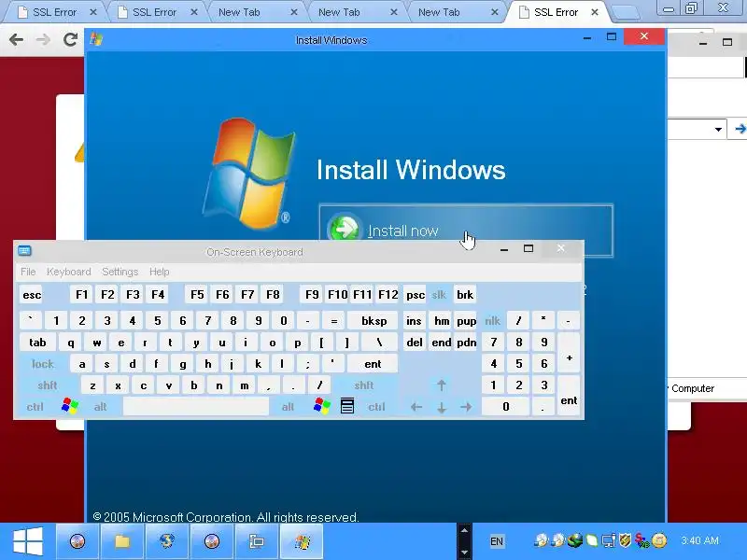Viewport: 747px width, 560px height.
Task: Toggle the left shft key
Action: tap(48, 385)
